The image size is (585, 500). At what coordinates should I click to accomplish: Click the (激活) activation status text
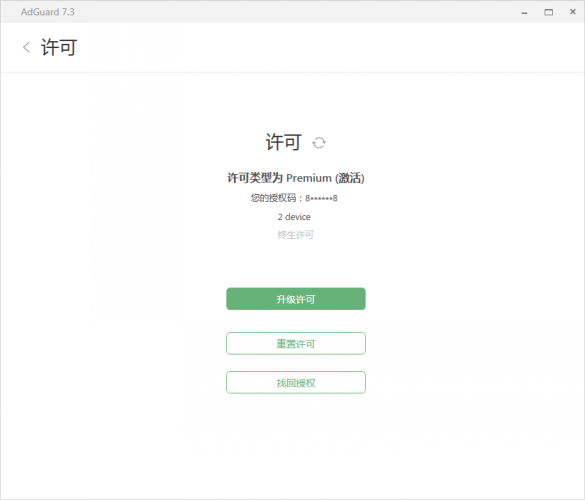point(350,178)
